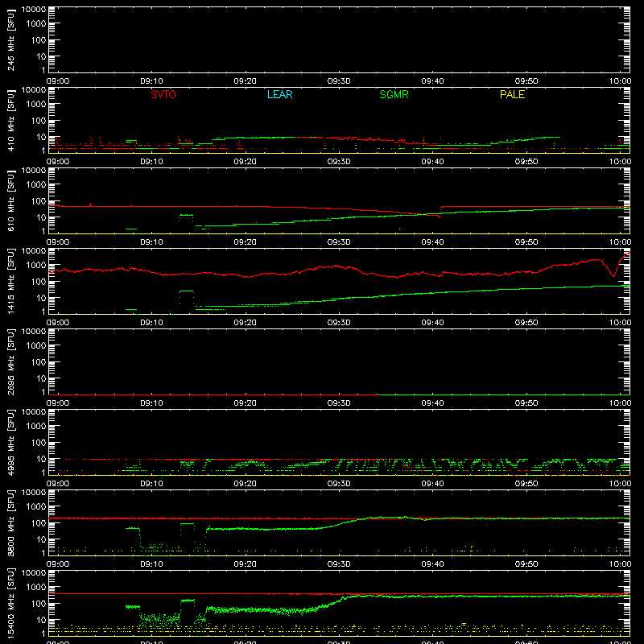Click the 1000 tick label on the 2695 MHz panel
This screenshot has width=644, height=644.
(x=36, y=346)
